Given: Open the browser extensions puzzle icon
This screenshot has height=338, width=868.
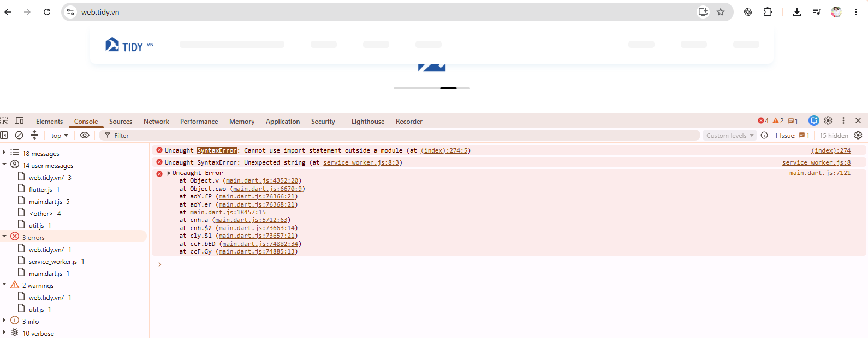Looking at the screenshot, I should [768, 12].
